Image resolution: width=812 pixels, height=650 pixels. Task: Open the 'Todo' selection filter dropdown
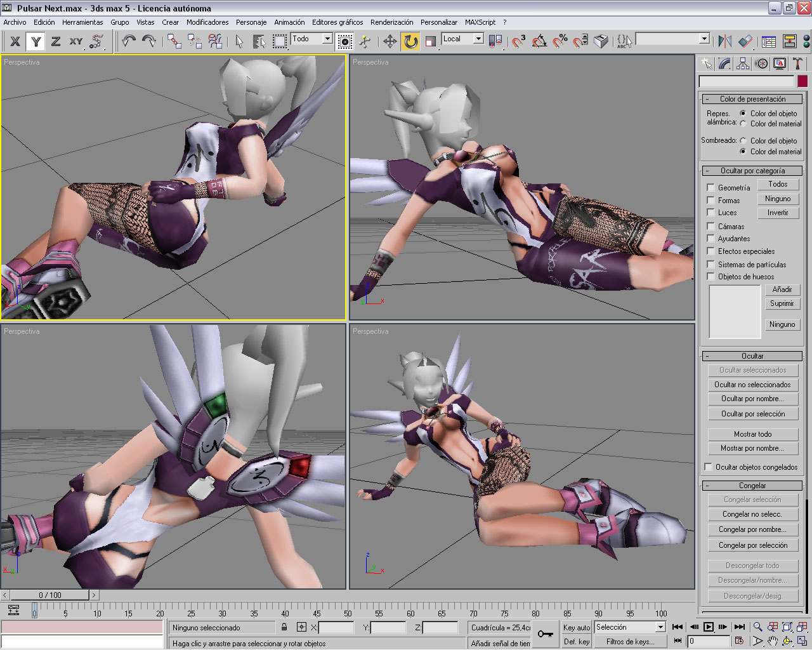(327, 39)
